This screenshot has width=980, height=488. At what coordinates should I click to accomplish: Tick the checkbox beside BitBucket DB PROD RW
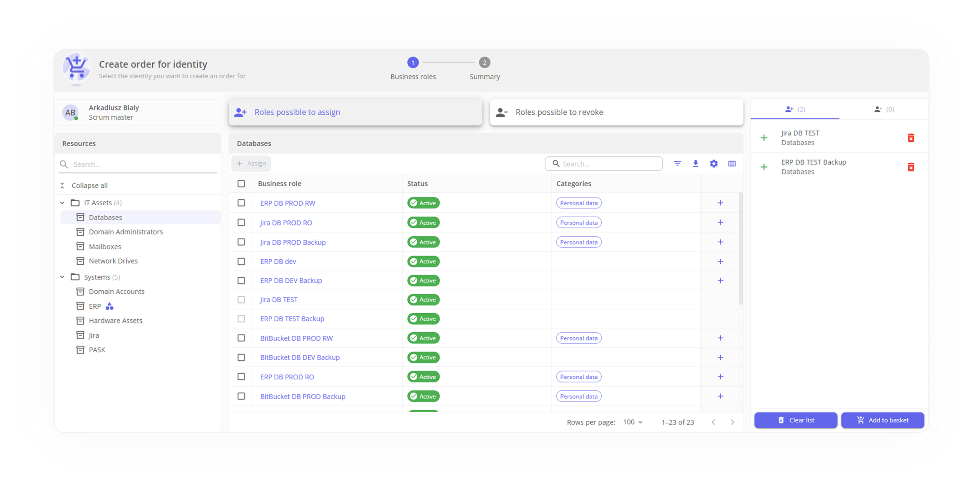tap(241, 338)
